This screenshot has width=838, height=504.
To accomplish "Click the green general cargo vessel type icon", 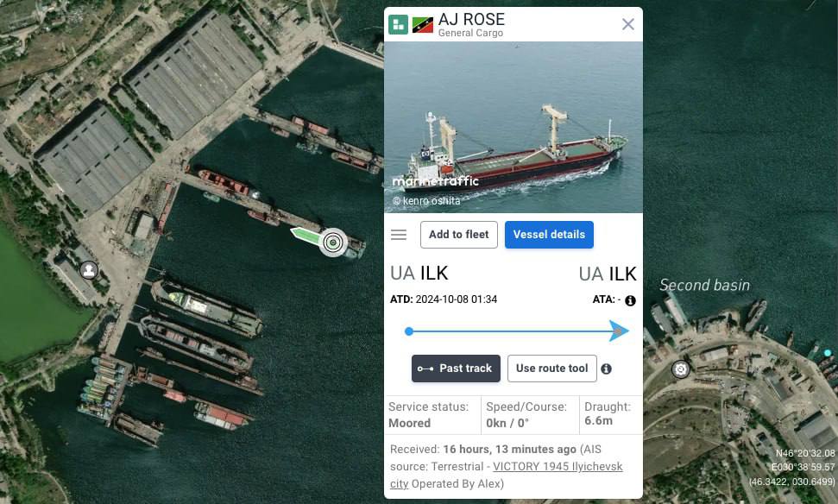I will click(x=398, y=25).
